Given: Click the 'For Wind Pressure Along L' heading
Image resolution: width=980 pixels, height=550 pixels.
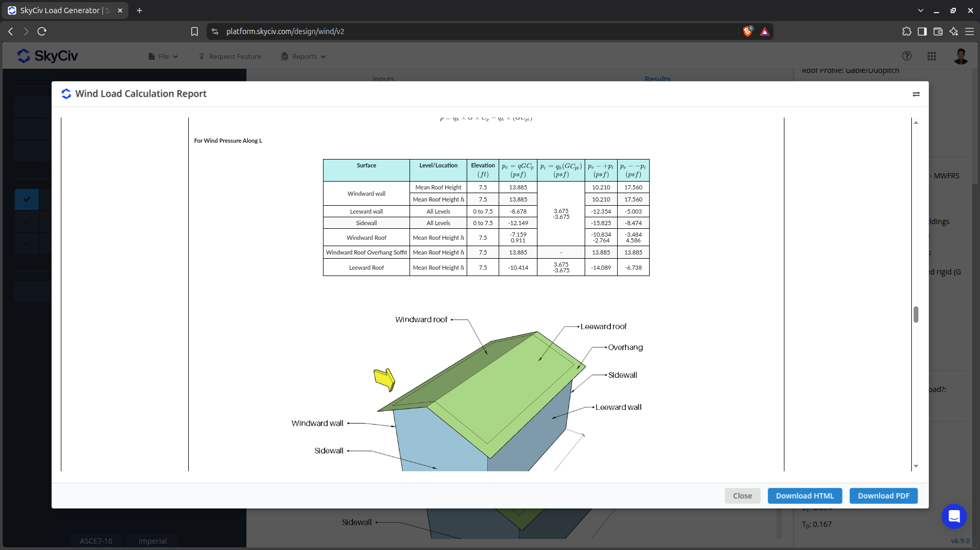Looking at the screenshot, I should [x=228, y=141].
